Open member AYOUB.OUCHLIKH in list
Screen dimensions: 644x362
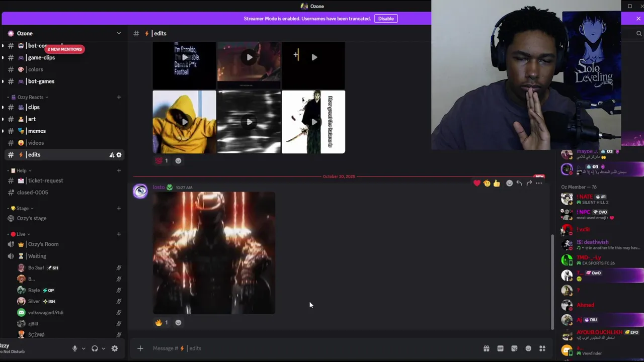602,335
